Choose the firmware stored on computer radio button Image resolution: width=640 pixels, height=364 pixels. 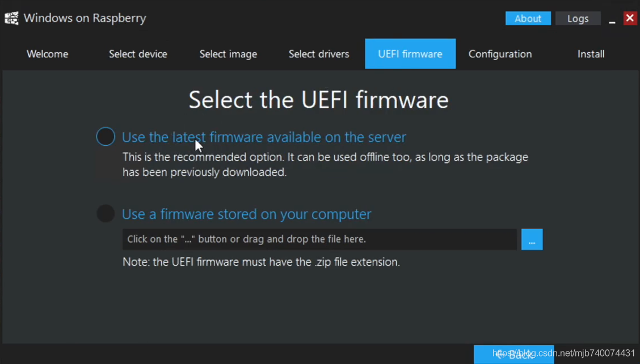point(106,213)
